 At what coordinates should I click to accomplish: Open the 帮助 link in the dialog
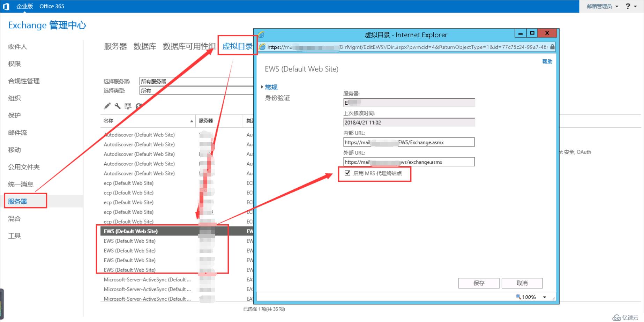coord(547,61)
